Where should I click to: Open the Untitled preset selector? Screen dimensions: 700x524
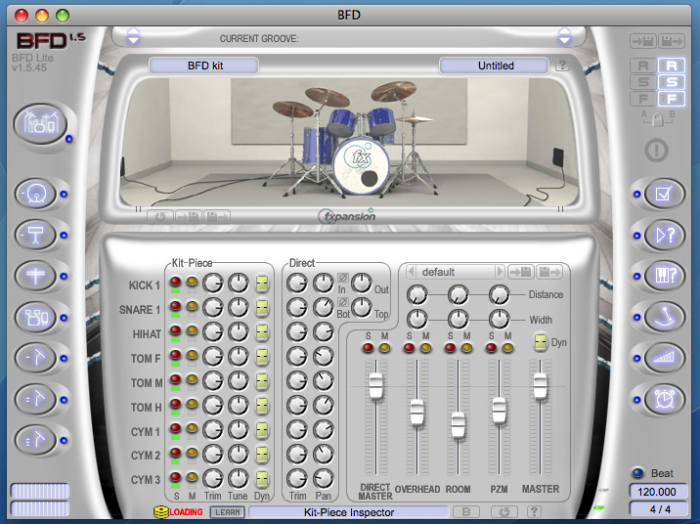(494, 66)
